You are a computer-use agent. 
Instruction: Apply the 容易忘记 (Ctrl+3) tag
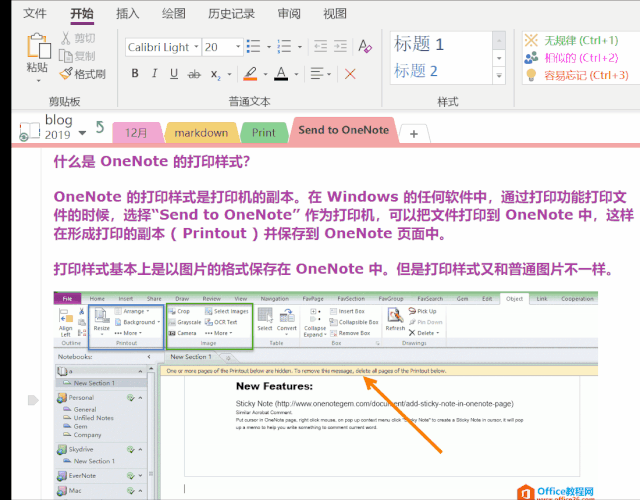pyautogui.click(x=577, y=76)
